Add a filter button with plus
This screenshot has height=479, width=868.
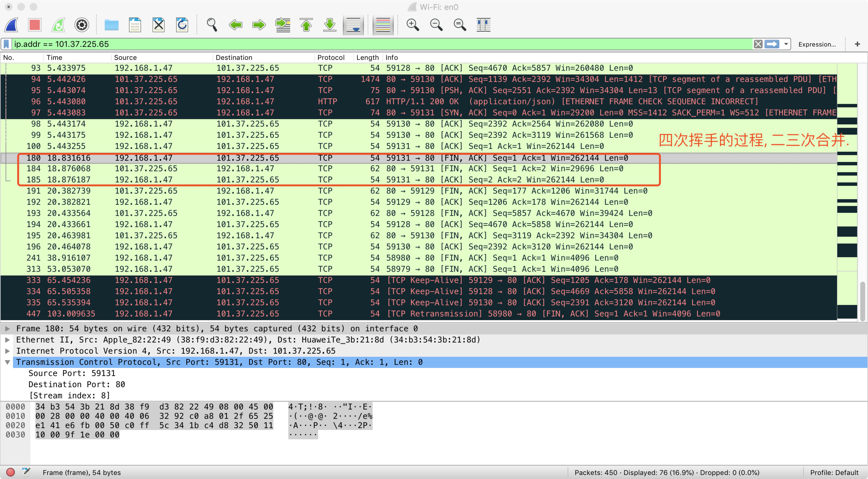[x=857, y=44]
